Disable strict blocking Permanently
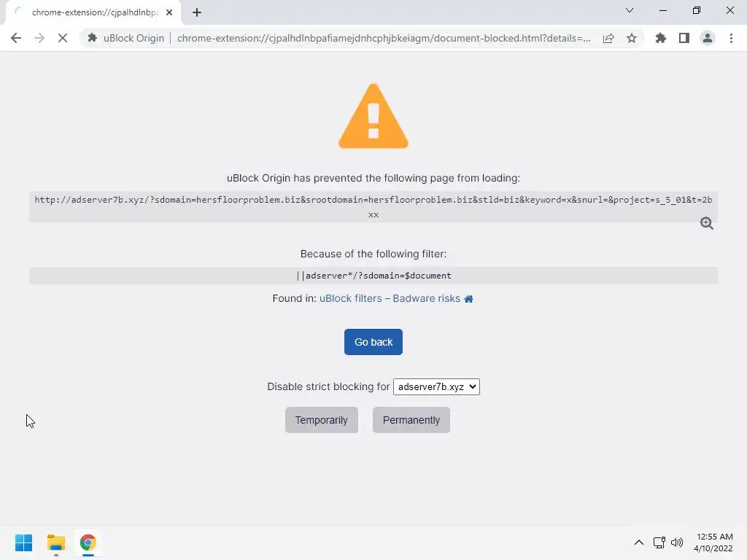 click(x=411, y=420)
